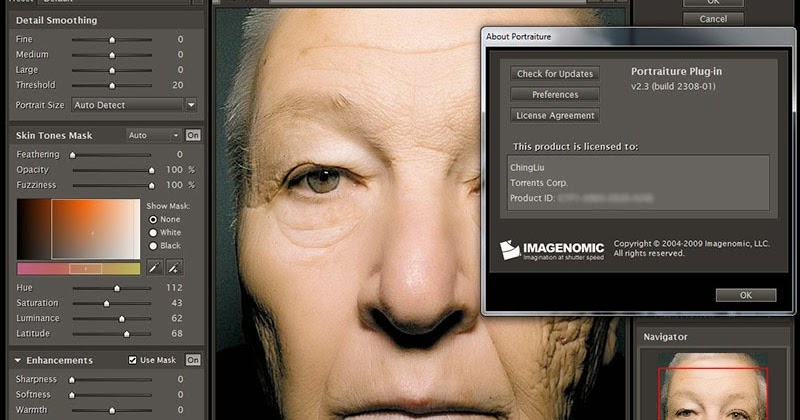Click the hue range color strip
This screenshot has height=420, width=800.
(x=79, y=268)
